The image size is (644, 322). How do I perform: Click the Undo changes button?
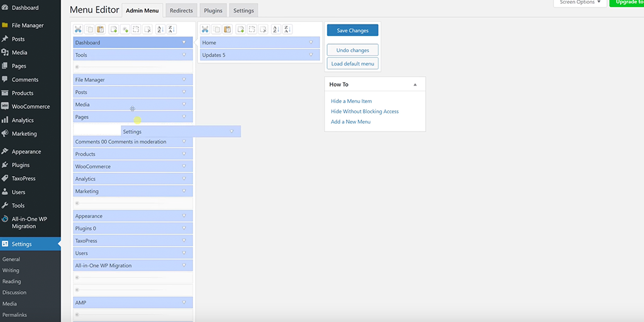(x=352, y=50)
